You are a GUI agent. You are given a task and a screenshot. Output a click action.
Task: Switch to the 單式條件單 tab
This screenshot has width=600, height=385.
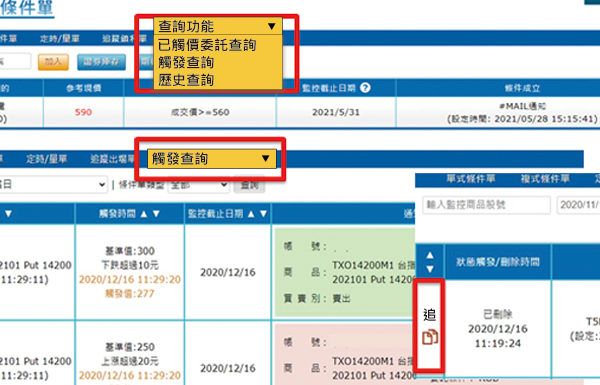(x=471, y=179)
